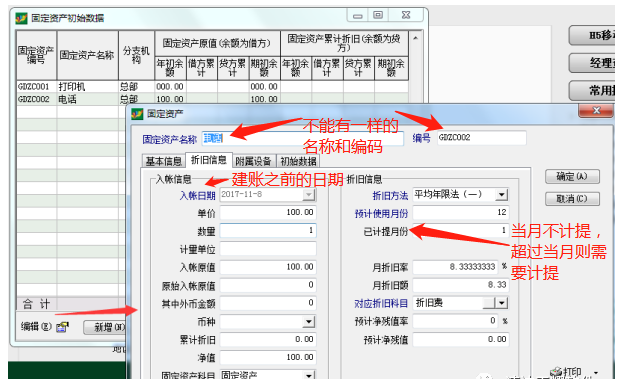Click the table scrollbar up arrow
This screenshot has width=619, height=379.
415,38
